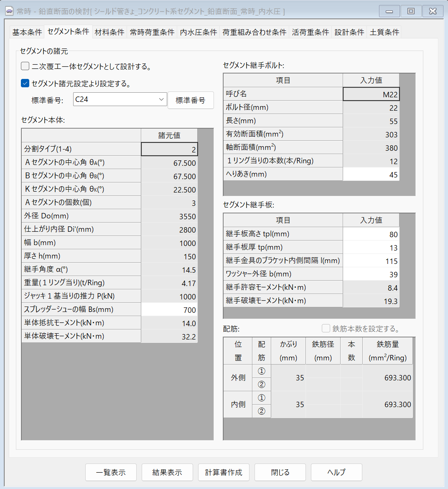Viewport: 448px width, 489px height.
Task: Open the 標準番号 C24 dropdown
Action: (120, 99)
